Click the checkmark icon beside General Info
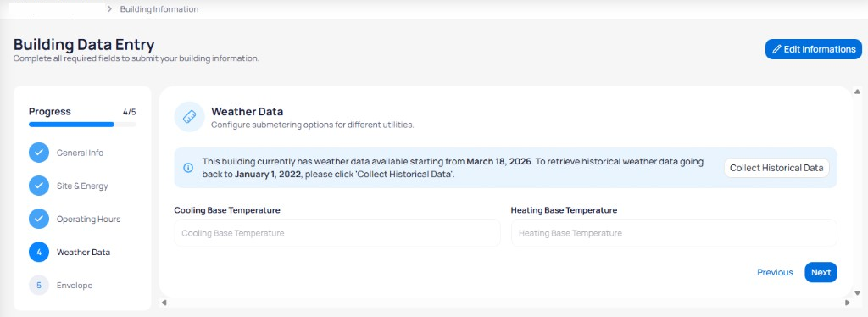The height and width of the screenshot is (317, 868). tap(39, 153)
